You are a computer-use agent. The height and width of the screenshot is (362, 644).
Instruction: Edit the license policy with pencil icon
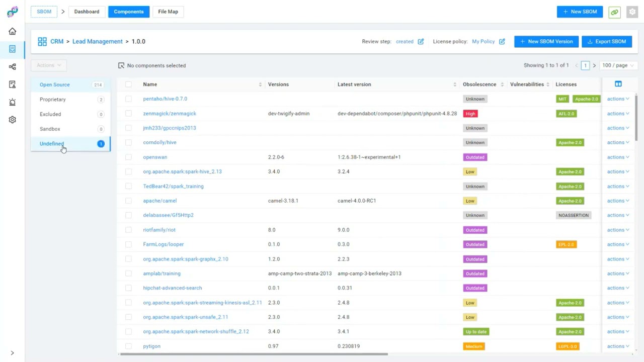click(x=502, y=42)
